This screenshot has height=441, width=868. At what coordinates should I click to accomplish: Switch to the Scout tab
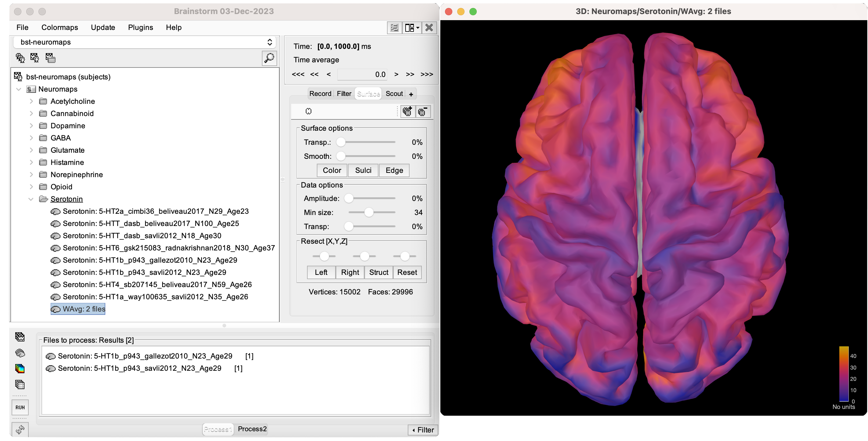point(394,94)
